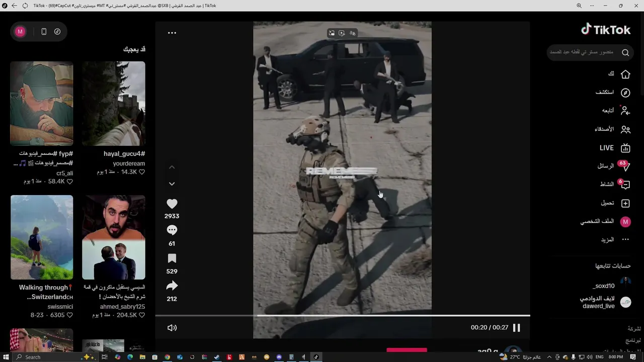Open the browser three-dots menu in title bar
Image resolution: width=644 pixels, height=362 pixels.
592,6
